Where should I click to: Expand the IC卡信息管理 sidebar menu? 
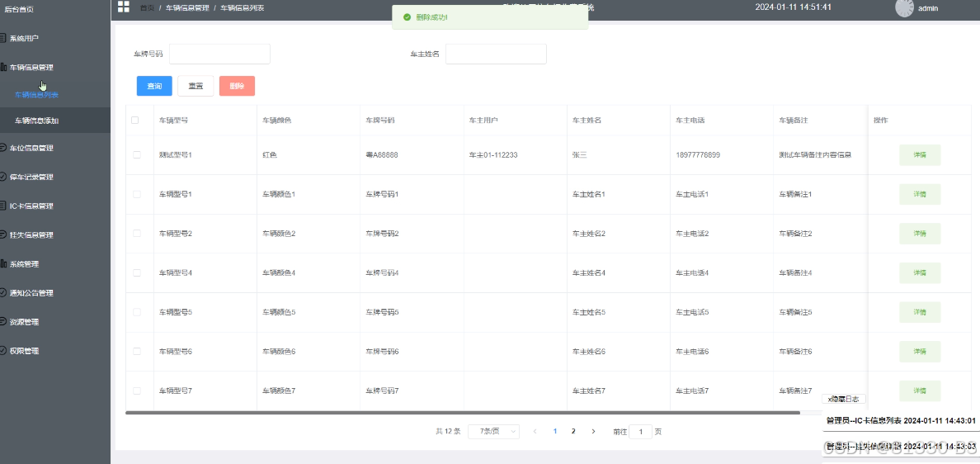[x=55, y=206]
